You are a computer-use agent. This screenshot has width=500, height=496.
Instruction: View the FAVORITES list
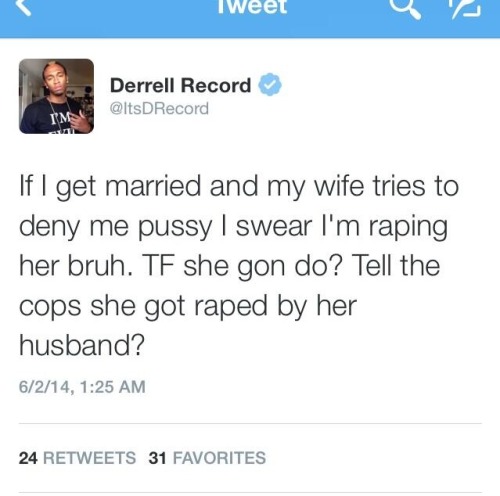point(219,458)
